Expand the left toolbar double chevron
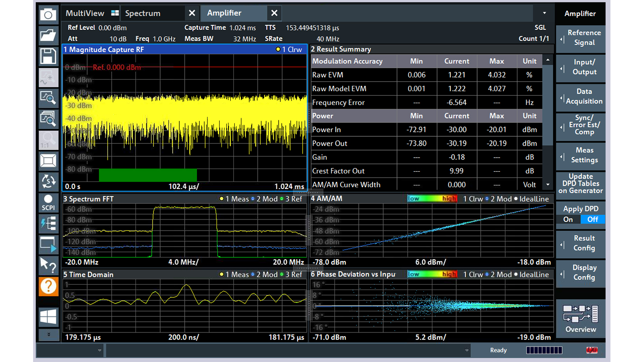644x362 pixels. (48, 334)
